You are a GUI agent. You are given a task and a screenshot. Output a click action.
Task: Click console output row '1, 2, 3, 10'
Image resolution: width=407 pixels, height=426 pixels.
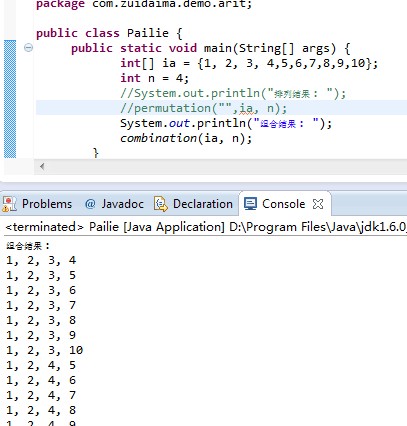(44, 350)
